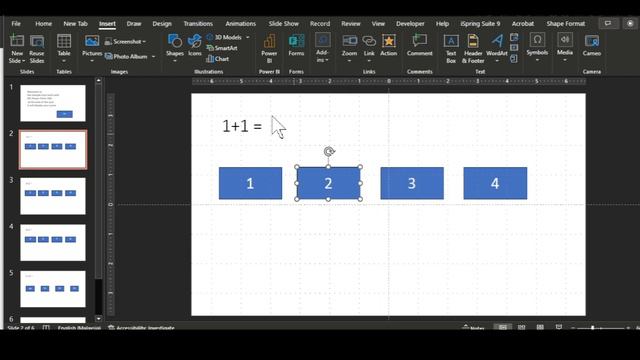Select slide 1 thumbnail

coord(53,103)
